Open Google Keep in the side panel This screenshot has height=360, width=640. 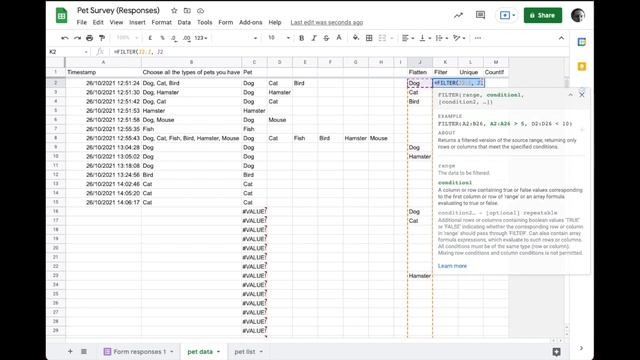pyautogui.click(x=582, y=67)
